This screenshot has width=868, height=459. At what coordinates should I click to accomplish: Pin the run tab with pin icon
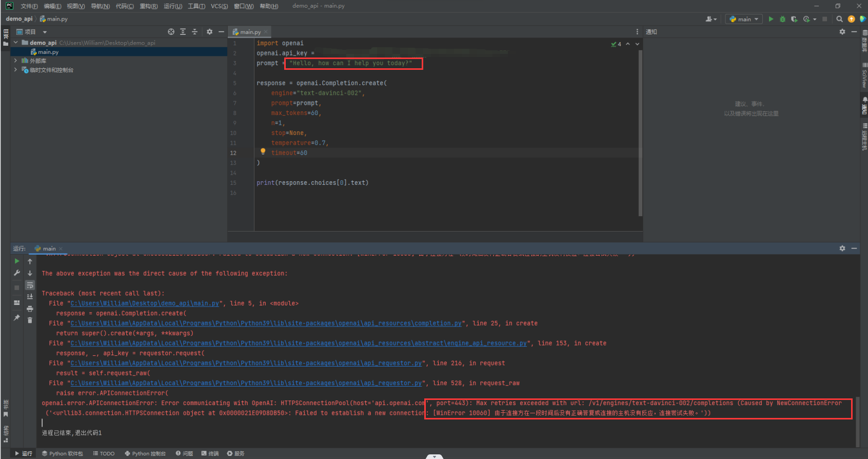point(17,318)
